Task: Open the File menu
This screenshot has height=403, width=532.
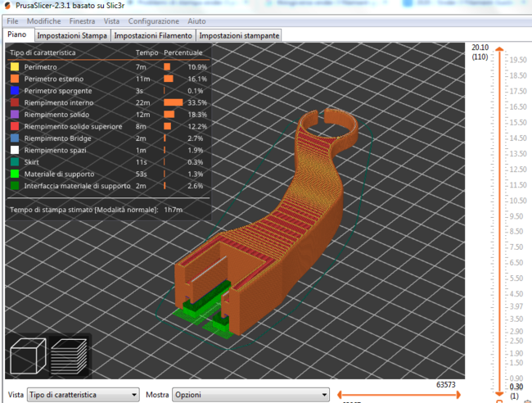Action: pos(12,20)
